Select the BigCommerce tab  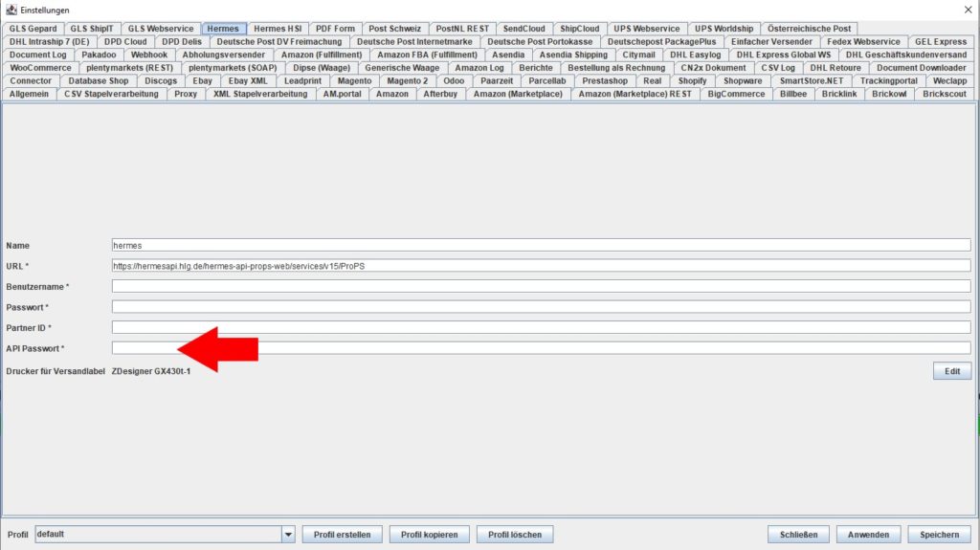click(736, 95)
